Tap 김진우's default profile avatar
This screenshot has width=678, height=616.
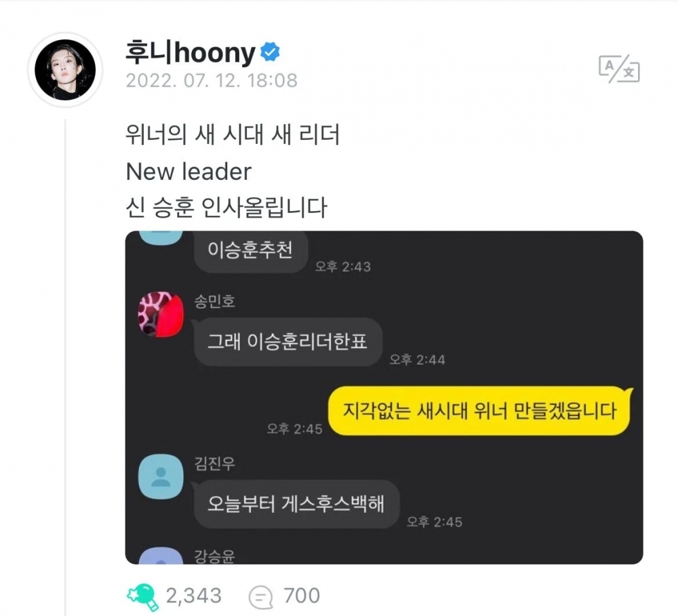point(161,477)
